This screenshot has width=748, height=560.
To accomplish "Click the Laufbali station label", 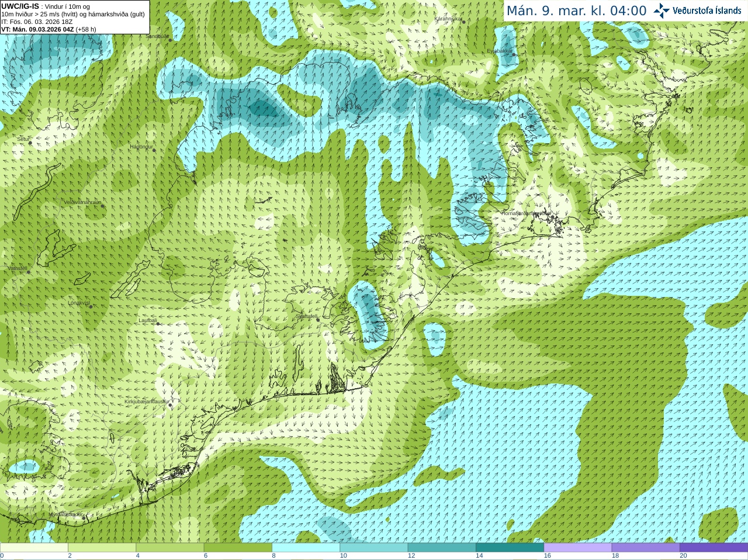I will coord(148,320).
